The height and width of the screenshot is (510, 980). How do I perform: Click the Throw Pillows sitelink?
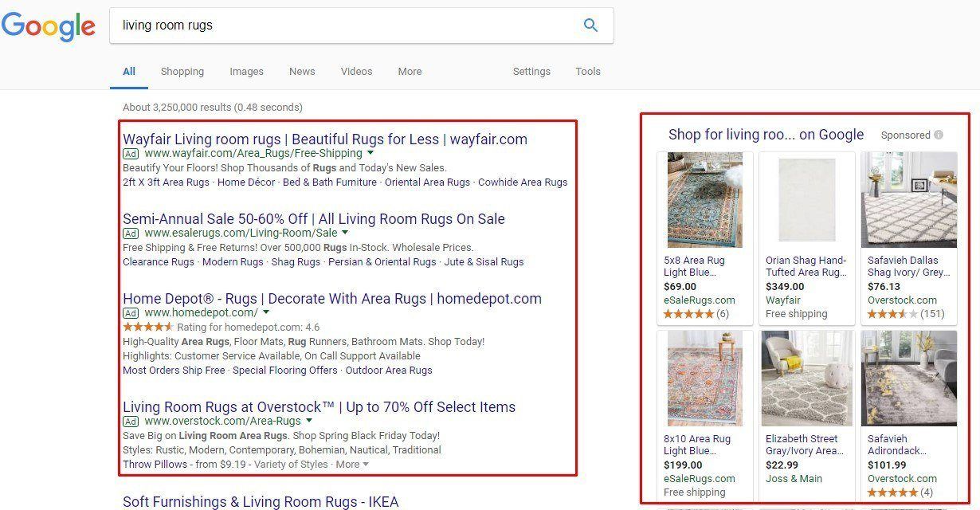click(155, 464)
